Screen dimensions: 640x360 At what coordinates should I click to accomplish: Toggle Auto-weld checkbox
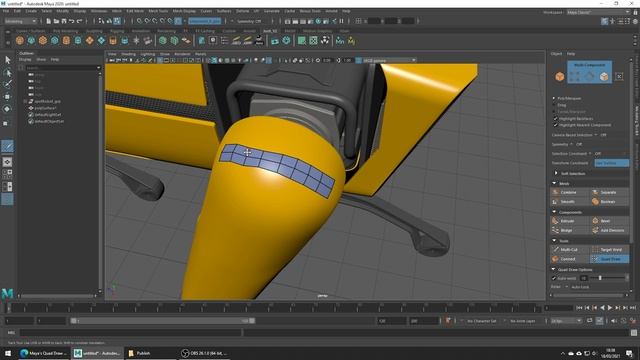pos(554,278)
